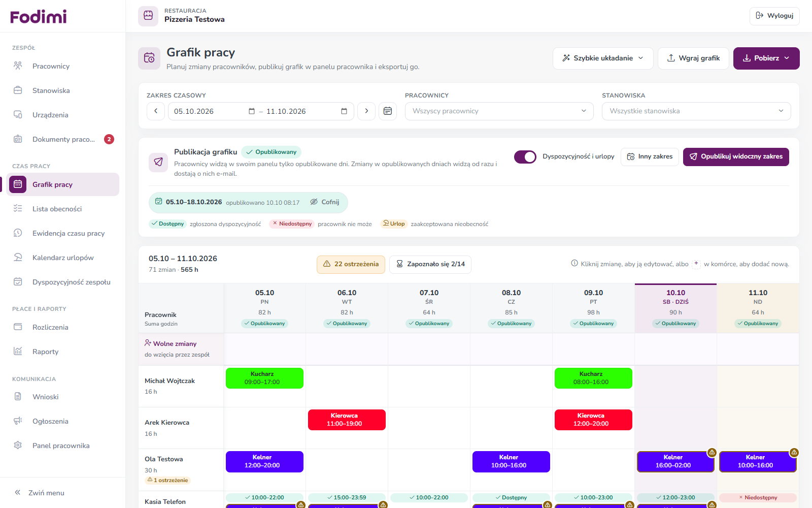Screen dimensions: 812x508
Task: Click Opublikuj widoczny zakres
Action: [736, 157]
